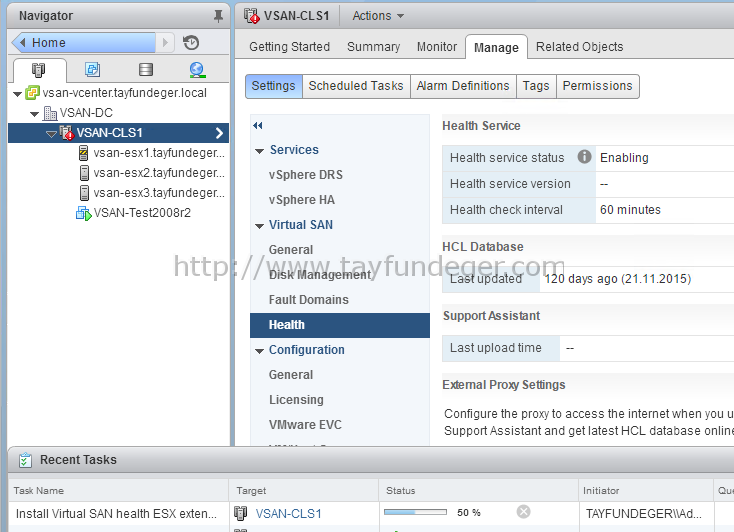Viewport: 734px width, 532px height.
Task: Sort tasks by Status column header
Action: tap(478, 490)
